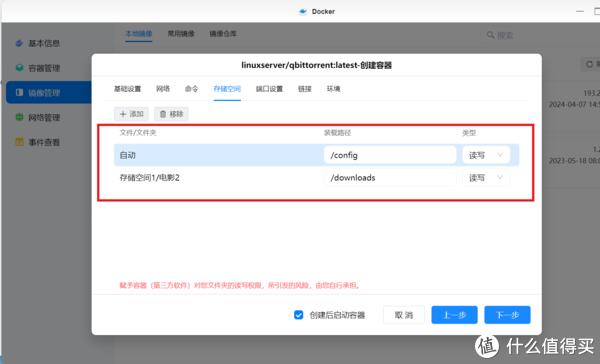Click the 取消 button

(x=404, y=315)
